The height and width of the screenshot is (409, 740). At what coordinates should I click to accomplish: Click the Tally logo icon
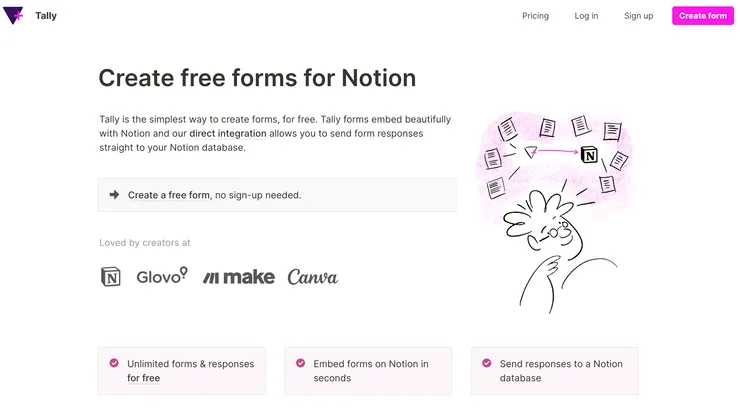(14, 16)
